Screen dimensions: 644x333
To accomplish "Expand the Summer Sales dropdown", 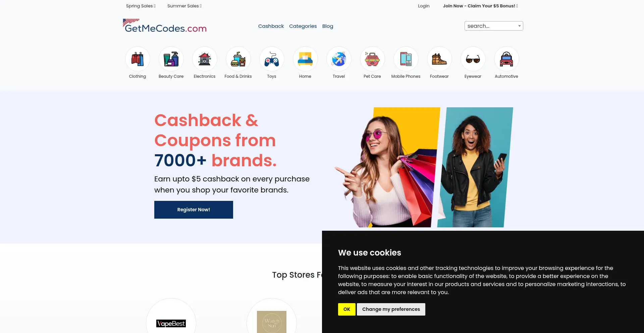I will [184, 6].
